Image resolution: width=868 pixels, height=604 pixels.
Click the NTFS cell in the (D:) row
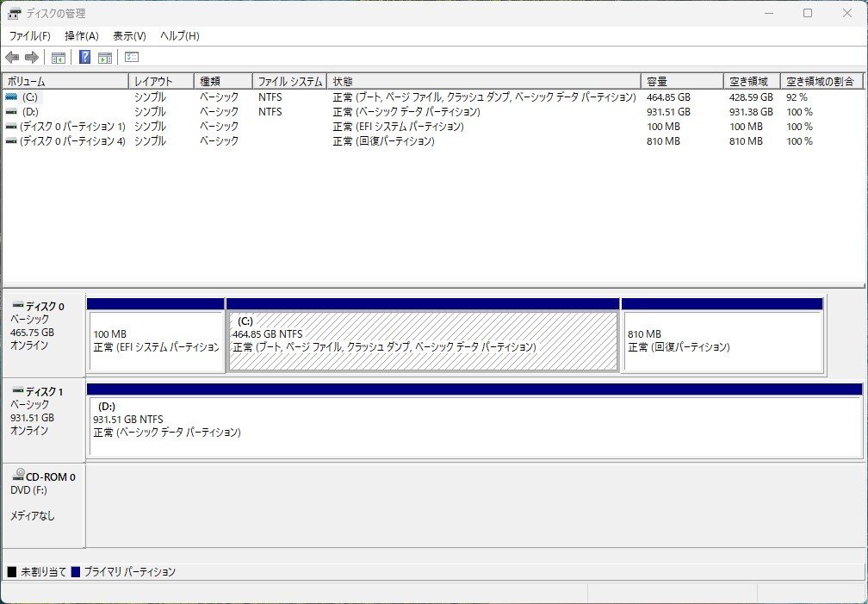coord(270,111)
